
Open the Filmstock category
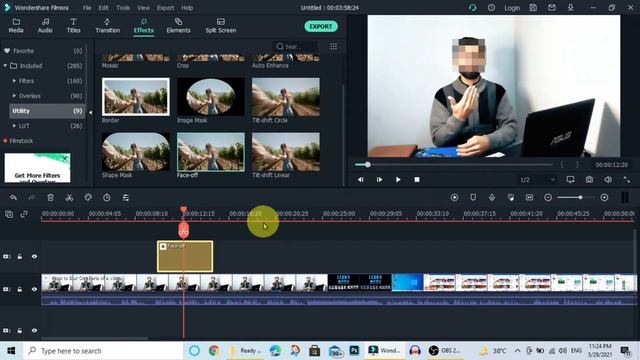(21, 141)
